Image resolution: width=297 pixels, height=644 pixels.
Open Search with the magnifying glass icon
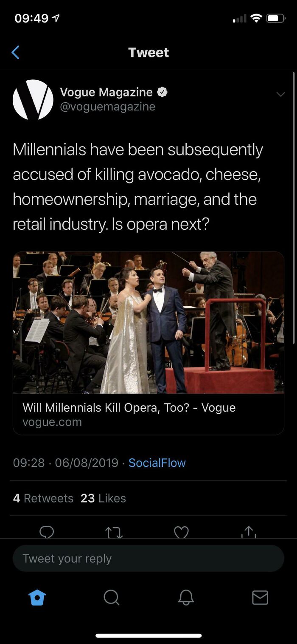111,598
